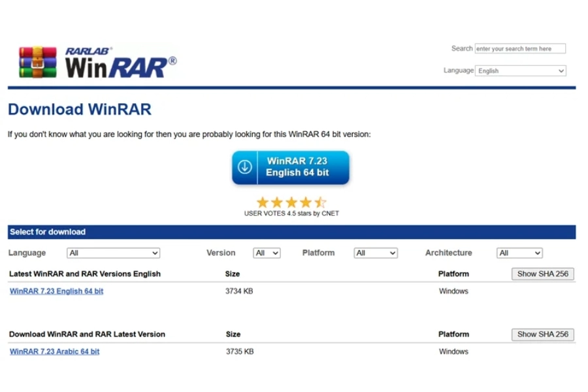Click 'Latest WinRAR and RAR Versions English' header
588x392 pixels.
point(85,274)
